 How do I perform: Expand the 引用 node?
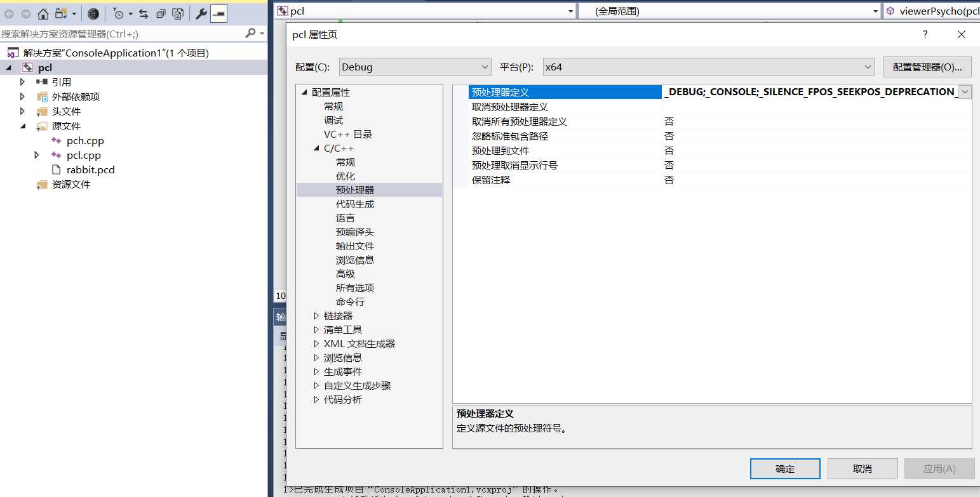coord(23,82)
